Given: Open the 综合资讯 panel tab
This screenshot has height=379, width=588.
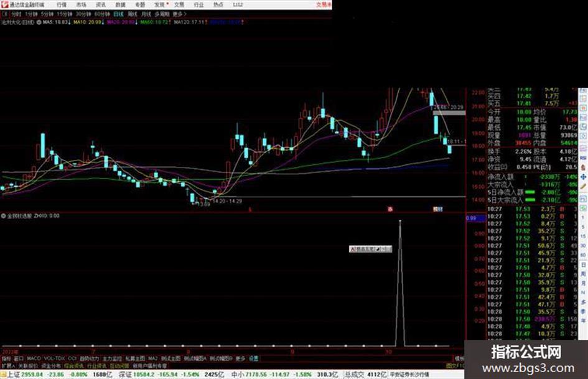Looking at the screenshot, I should click(74, 365).
